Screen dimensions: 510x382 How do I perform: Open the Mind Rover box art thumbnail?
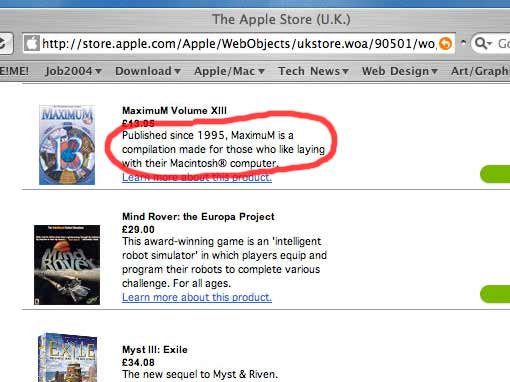pos(67,265)
